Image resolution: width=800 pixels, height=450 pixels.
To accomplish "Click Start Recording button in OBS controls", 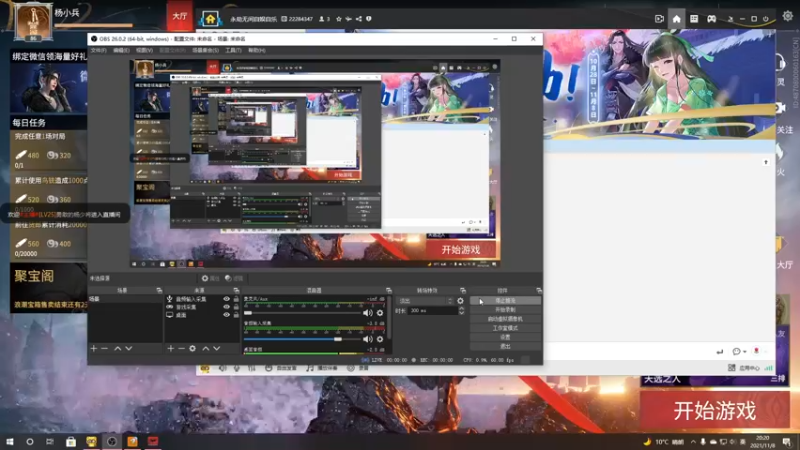I will click(x=505, y=310).
